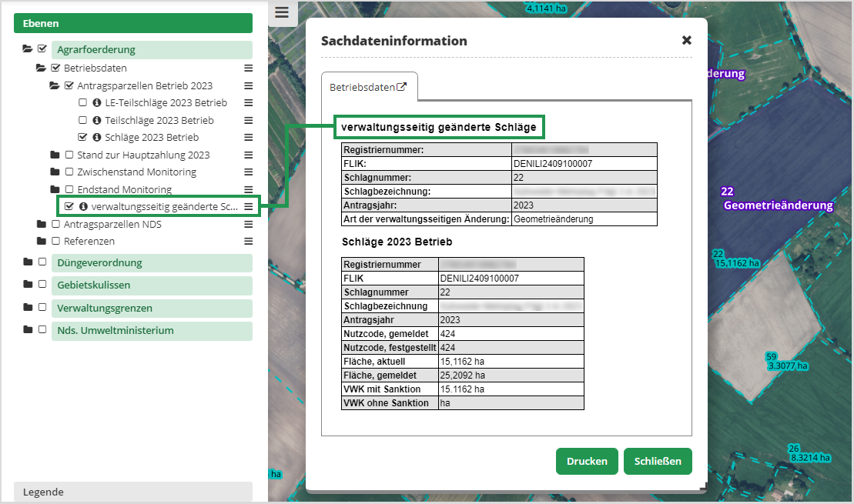Toggle the Düngeverordnung group checkbox
The width and height of the screenshot is (854, 504).
coord(42,262)
